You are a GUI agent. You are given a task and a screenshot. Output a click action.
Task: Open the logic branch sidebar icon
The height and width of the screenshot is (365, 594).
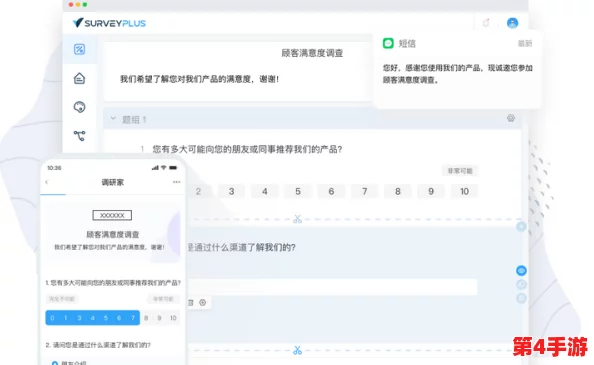[x=79, y=136]
